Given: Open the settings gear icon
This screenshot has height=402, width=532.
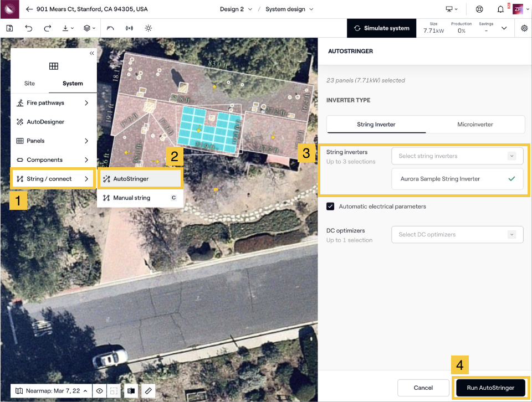Looking at the screenshot, I should tap(524, 28).
